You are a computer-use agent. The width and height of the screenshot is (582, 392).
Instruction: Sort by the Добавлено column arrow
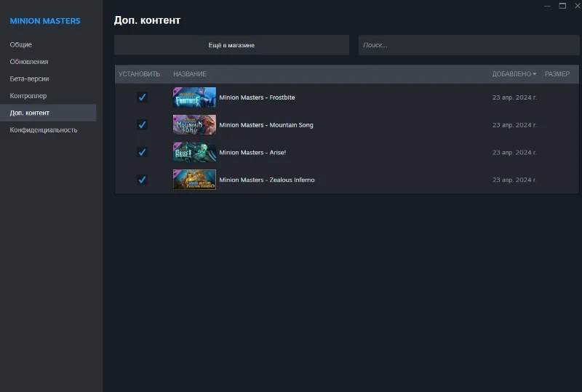535,74
